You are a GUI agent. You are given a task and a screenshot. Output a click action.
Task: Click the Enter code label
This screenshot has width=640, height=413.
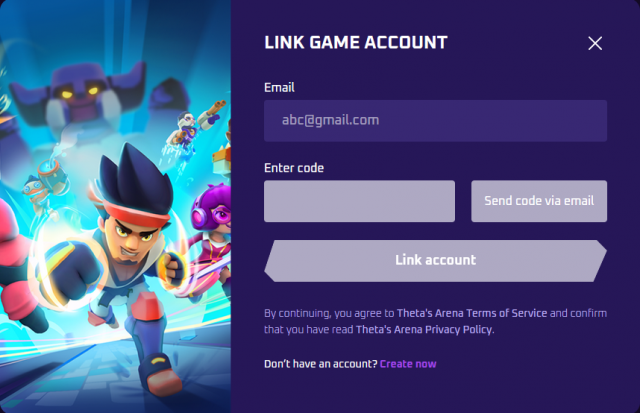coord(294,168)
